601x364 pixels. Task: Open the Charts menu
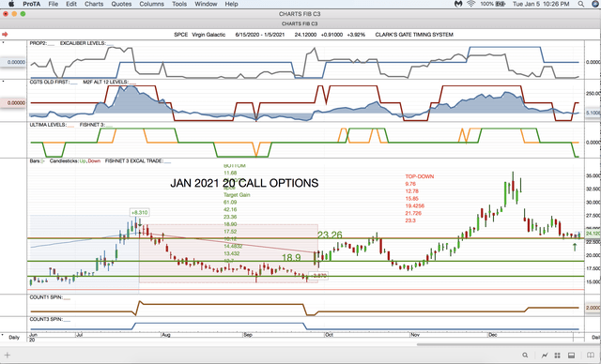(94, 4)
